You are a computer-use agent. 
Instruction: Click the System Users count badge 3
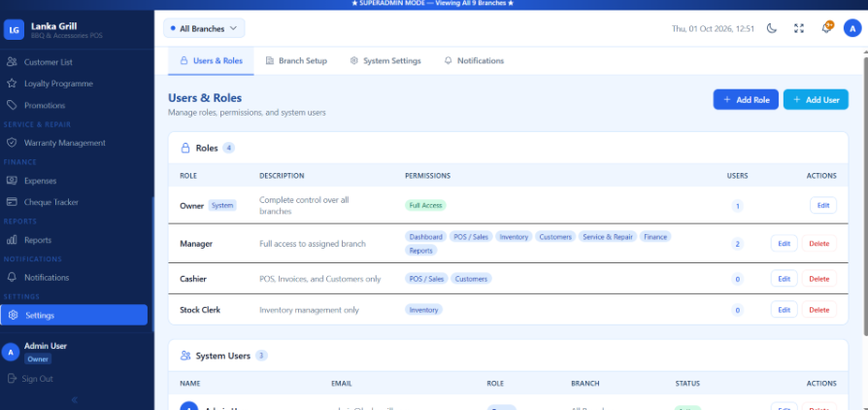(x=261, y=356)
